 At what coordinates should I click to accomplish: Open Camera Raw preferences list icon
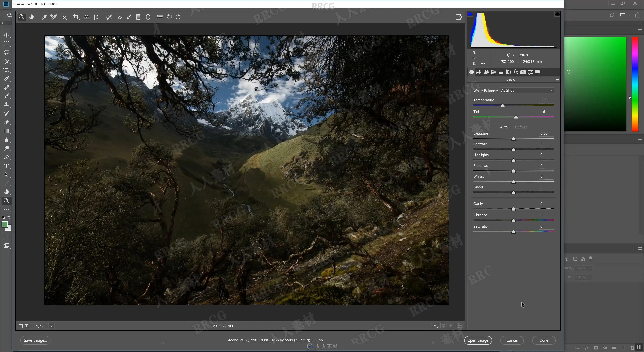pyautogui.click(x=159, y=17)
